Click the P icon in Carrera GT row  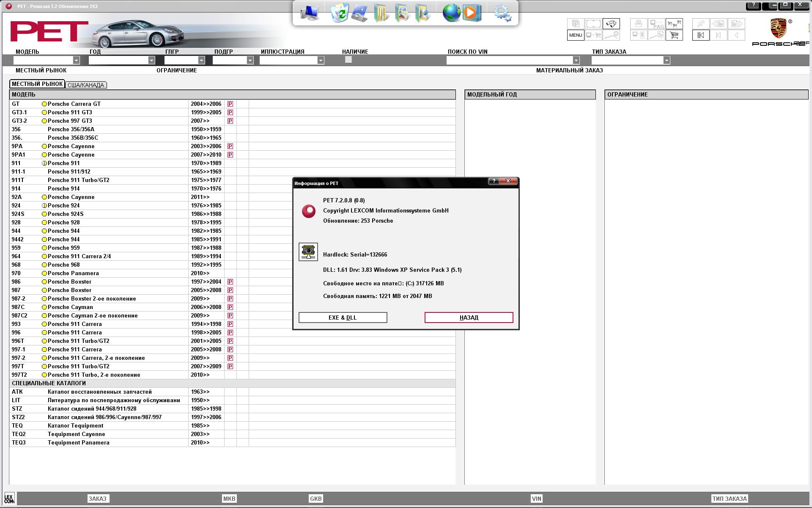230,104
